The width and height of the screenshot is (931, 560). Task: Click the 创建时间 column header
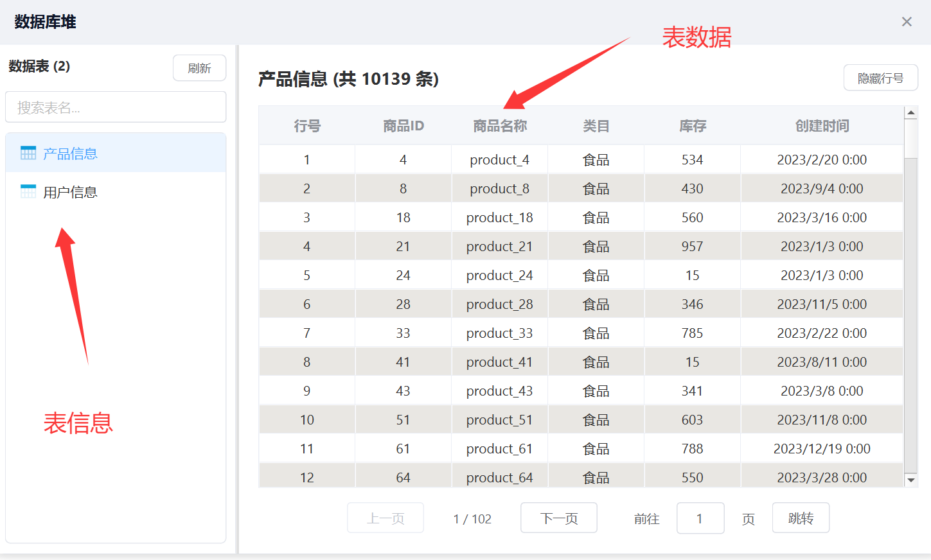[x=822, y=126]
